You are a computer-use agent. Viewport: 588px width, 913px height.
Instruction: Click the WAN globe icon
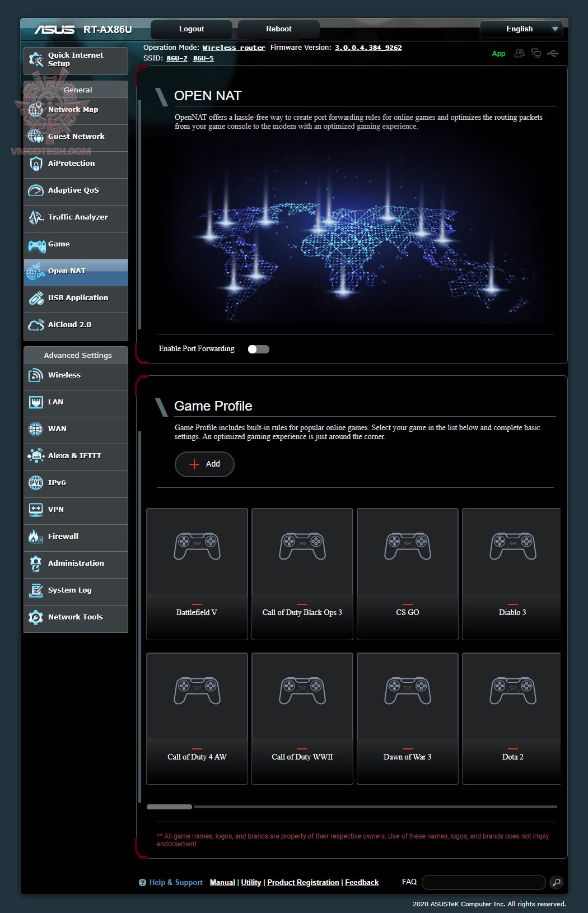coord(36,429)
